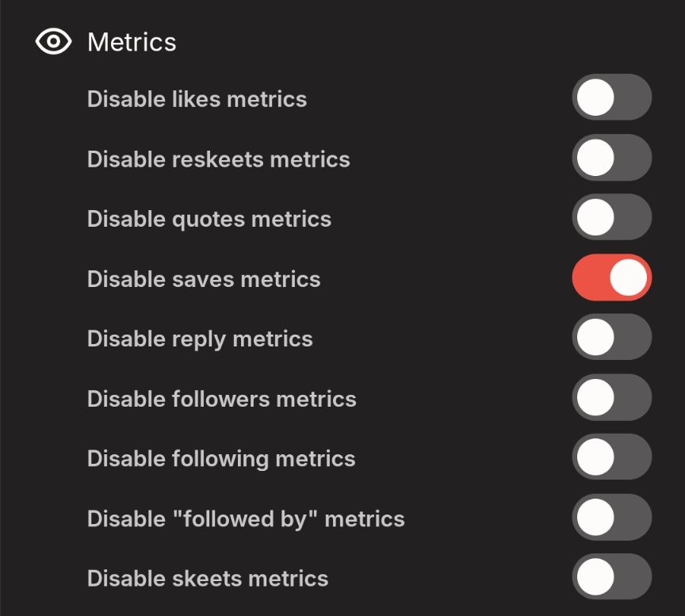Activate the skeets metrics toggle switch
Image resolution: width=685 pixels, height=616 pixels.
pyautogui.click(x=611, y=577)
